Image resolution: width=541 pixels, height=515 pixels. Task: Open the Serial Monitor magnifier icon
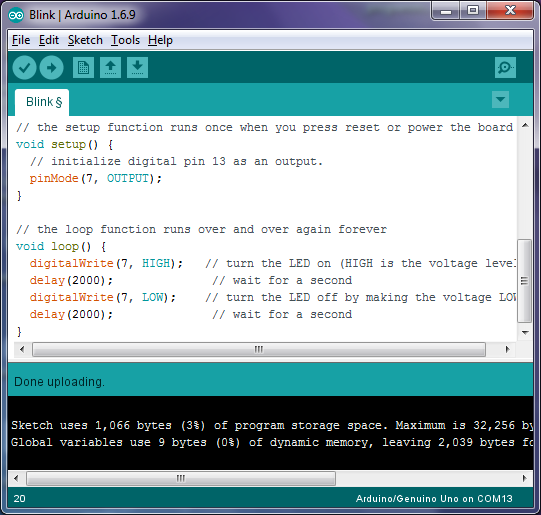pyautogui.click(x=505, y=68)
